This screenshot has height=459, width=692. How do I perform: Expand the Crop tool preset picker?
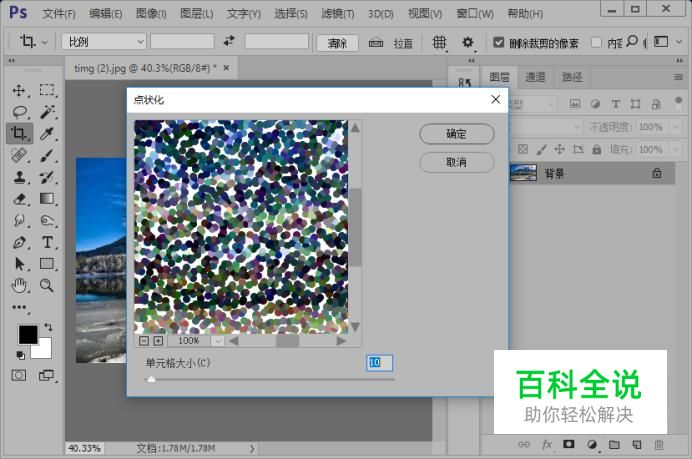[44, 43]
